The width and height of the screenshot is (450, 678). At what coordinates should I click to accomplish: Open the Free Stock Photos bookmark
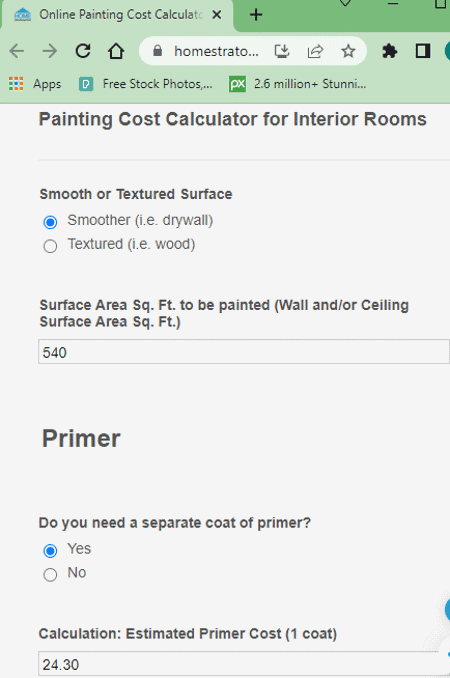point(146,84)
